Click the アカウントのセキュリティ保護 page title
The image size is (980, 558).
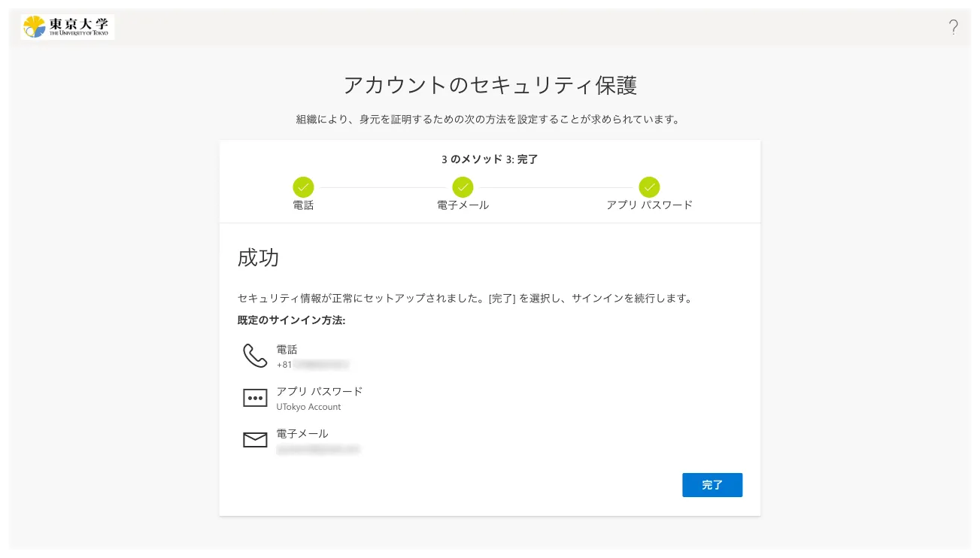[x=490, y=86]
